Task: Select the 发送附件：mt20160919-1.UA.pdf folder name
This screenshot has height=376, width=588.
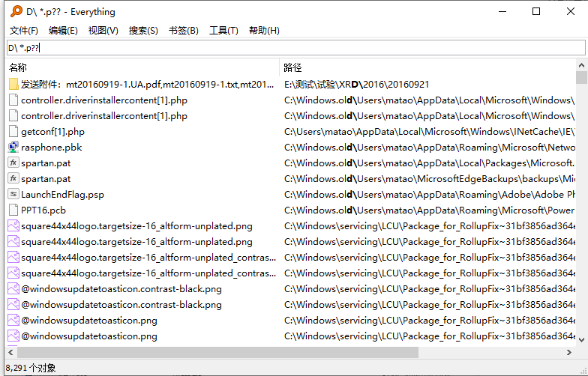Action: coord(147,85)
